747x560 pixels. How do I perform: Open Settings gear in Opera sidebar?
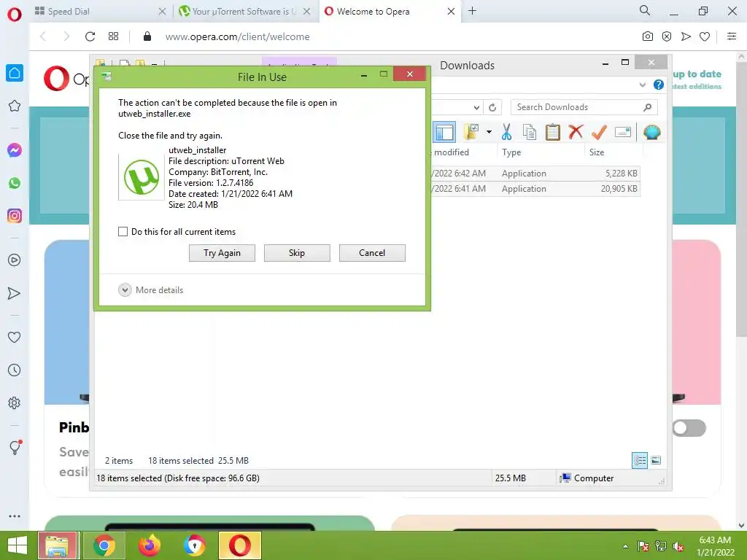click(15, 402)
